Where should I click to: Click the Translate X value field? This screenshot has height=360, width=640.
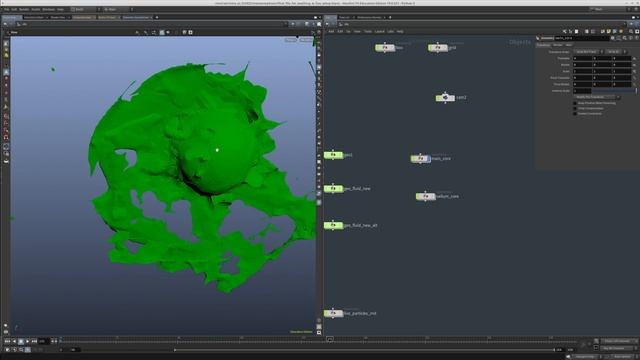[582, 58]
